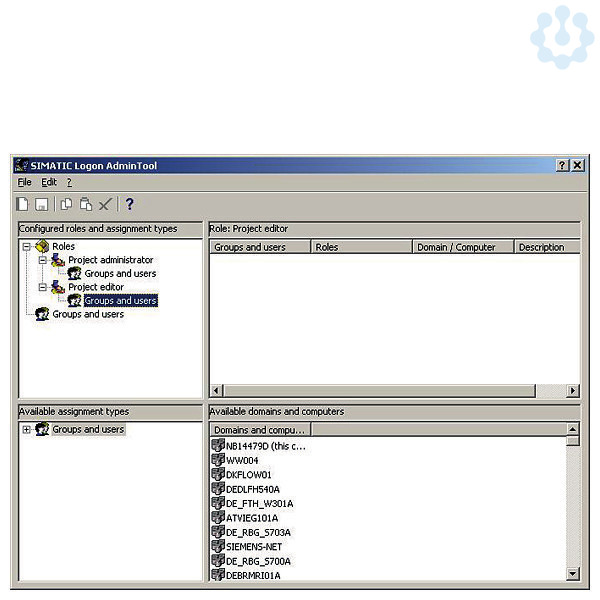Click the Copy toolbar icon

coord(66,204)
